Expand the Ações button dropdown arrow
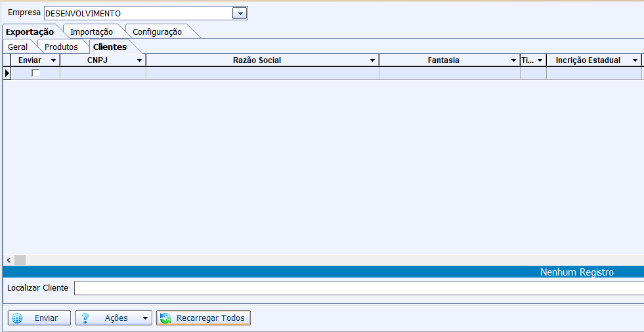Viewport: 644px width, 332px height. (144, 318)
